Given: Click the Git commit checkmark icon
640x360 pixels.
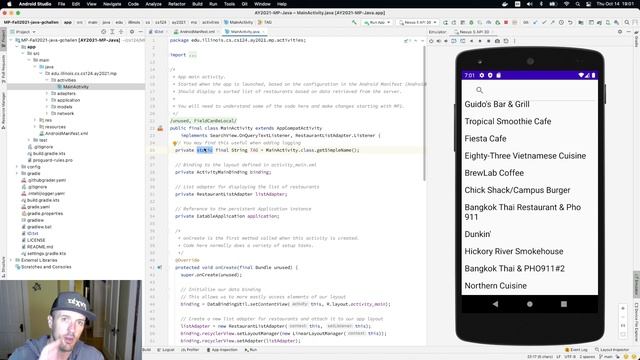Looking at the screenshot, I should 544,22.
